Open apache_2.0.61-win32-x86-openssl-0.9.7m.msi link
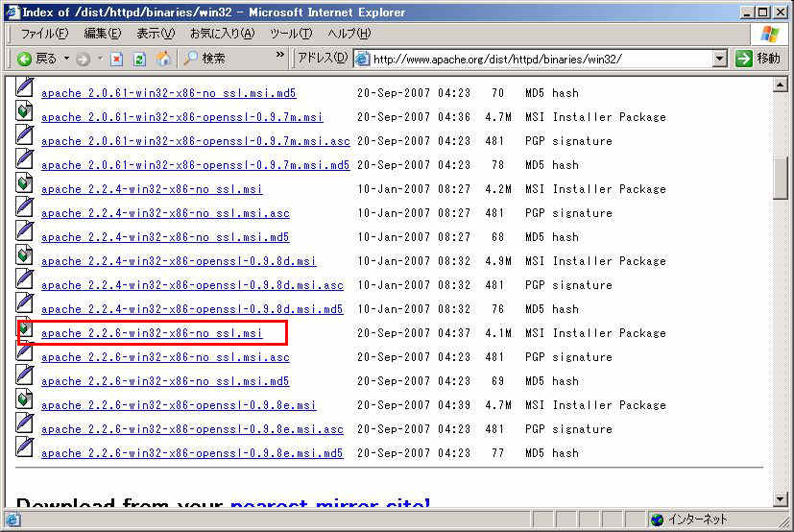Screen dimensions: 794x532 pos(182,117)
